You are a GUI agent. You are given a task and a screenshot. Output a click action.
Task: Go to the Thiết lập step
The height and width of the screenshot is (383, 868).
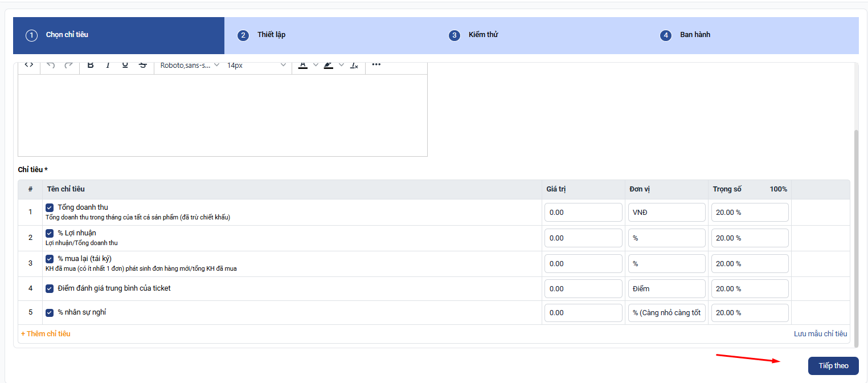(271, 35)
